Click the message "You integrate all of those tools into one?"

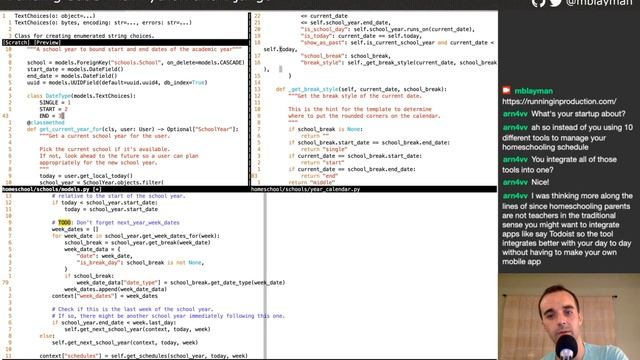pyautogui.click(x=560, y=164)
